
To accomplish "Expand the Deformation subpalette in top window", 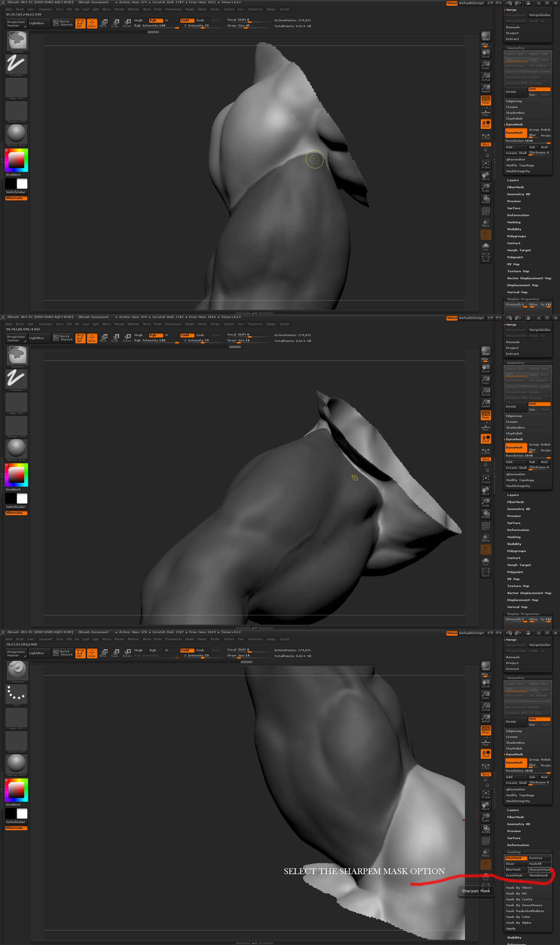I will coord(518,215).
